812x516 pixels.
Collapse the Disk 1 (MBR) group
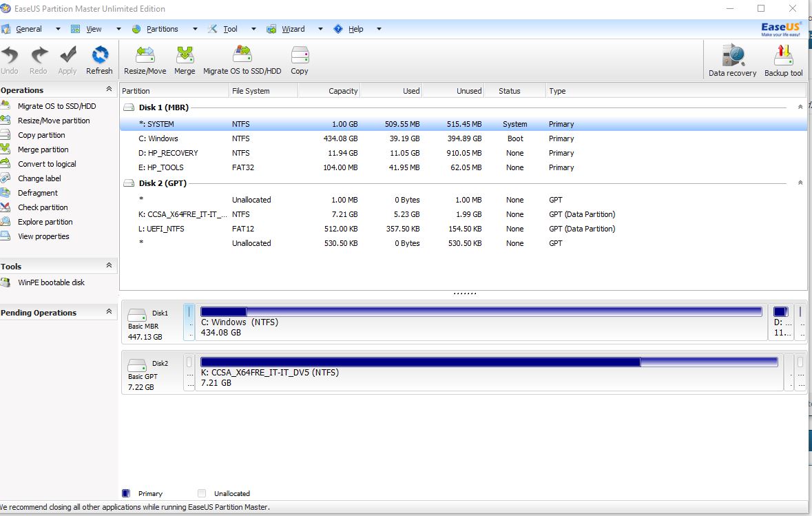pos(800,107)
